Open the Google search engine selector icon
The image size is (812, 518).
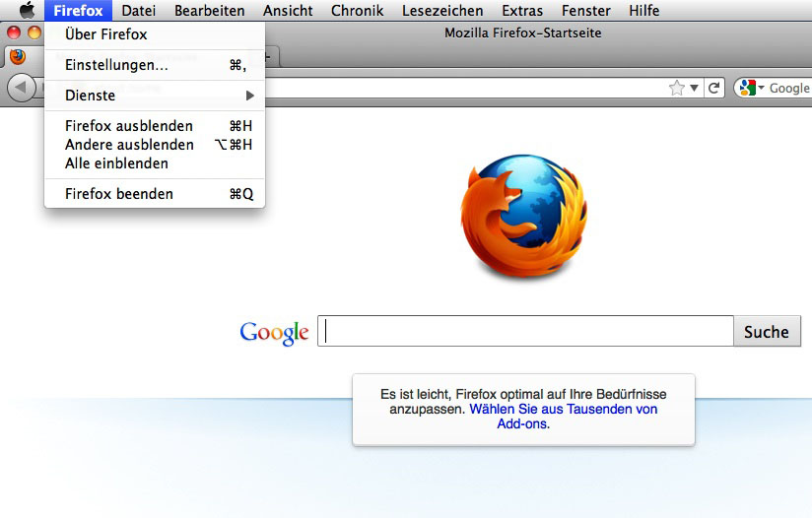(x=752, y=88)
